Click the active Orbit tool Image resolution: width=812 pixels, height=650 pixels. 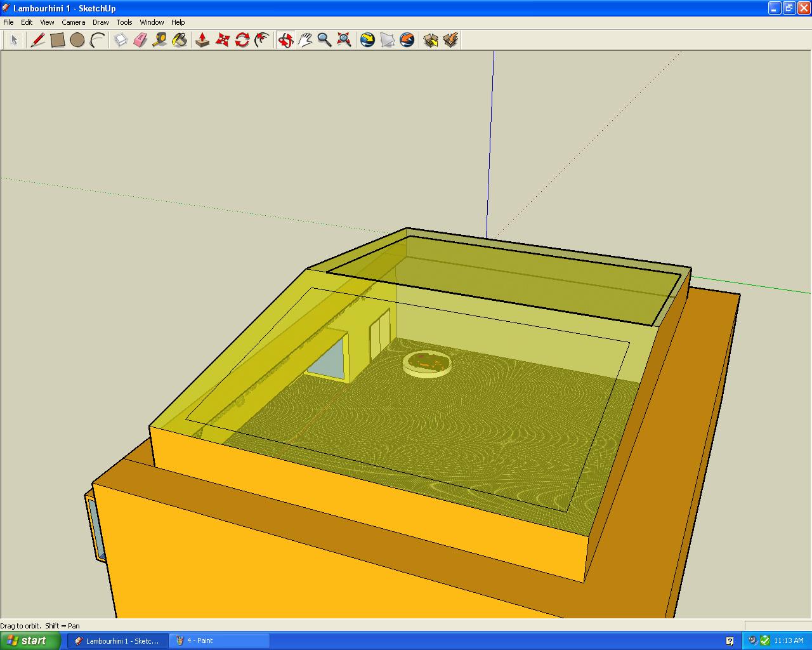[285, 40]
